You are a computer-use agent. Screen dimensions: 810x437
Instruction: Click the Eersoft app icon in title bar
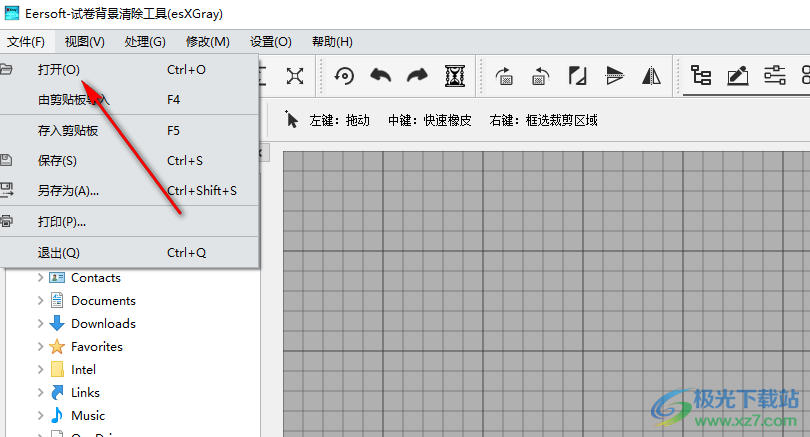[12, 13]
